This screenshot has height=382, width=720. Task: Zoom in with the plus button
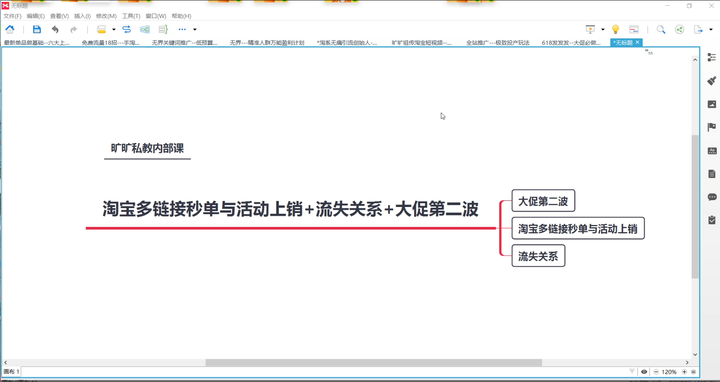684,371
